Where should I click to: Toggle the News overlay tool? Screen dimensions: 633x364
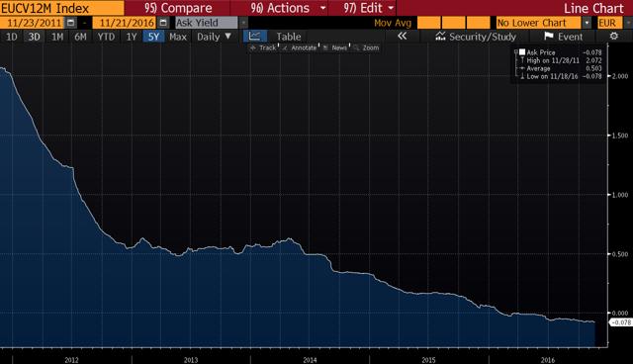[335, 47]
